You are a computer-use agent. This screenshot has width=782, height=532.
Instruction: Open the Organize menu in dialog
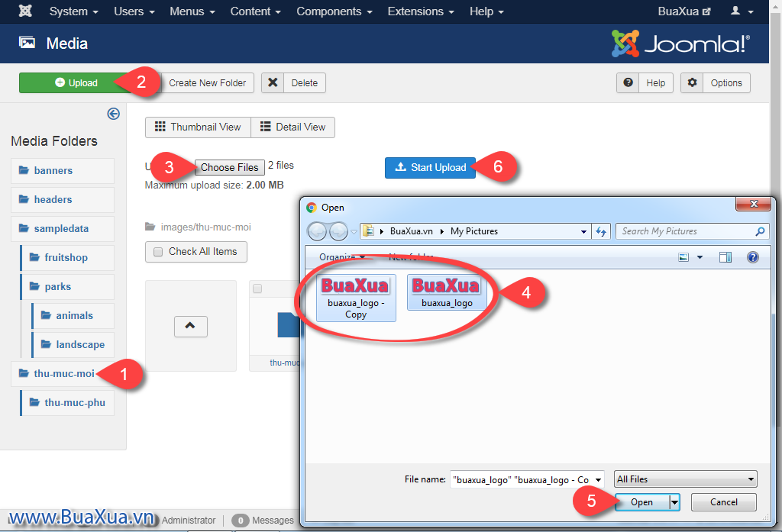coord(342,256)
